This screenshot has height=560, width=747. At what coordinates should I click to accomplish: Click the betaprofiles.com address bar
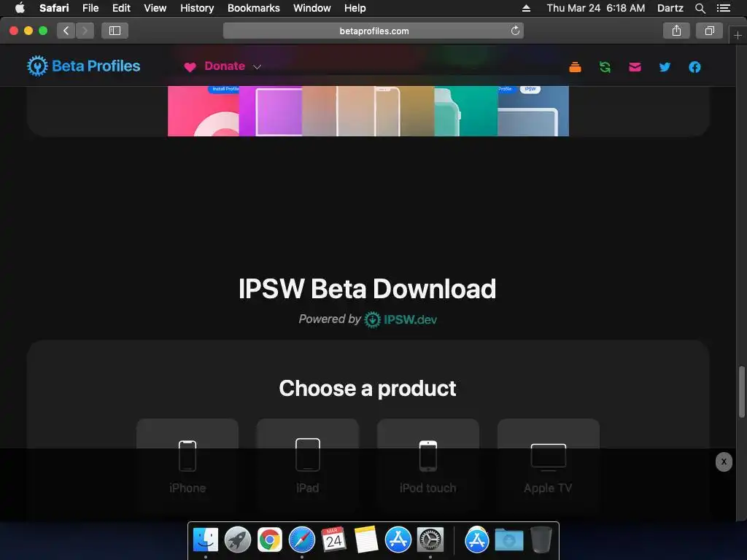coord(373,31)
